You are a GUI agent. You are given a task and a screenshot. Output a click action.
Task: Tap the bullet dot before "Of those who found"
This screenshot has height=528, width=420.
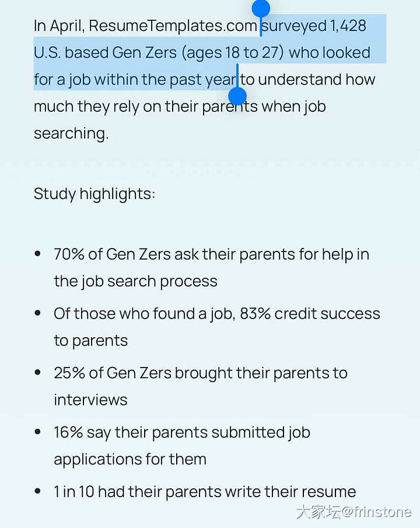click(x=38, y=313)
